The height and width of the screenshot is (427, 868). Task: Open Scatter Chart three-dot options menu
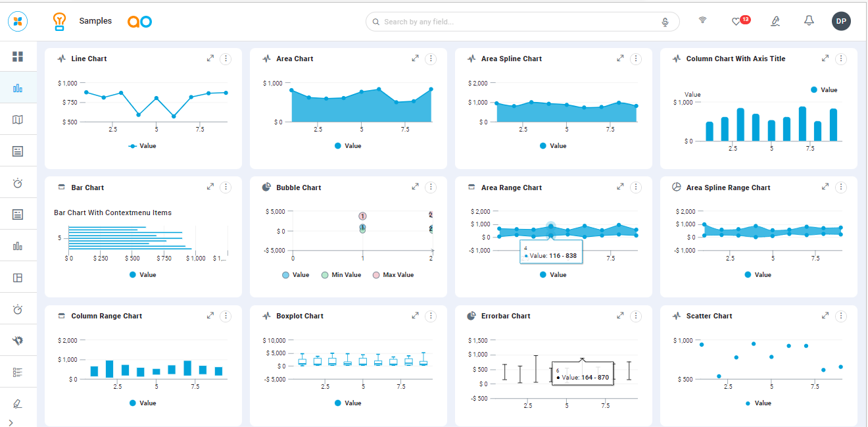841,316
